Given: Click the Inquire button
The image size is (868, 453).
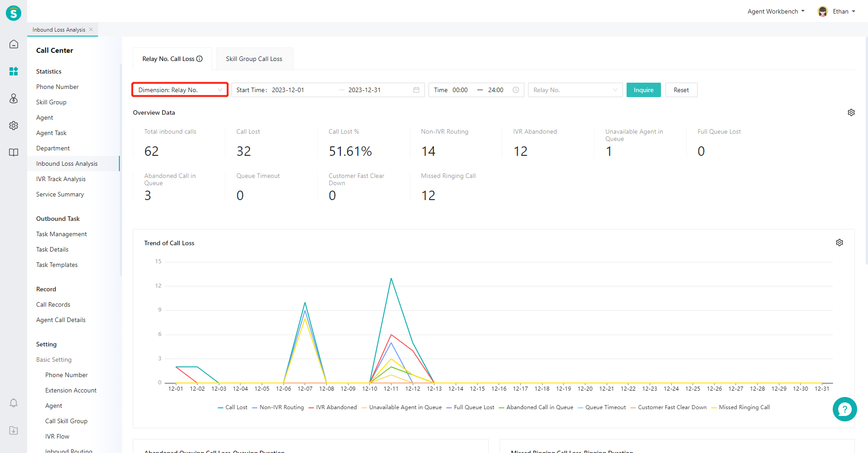Looking at the screenshot, I should click(643, 90).
